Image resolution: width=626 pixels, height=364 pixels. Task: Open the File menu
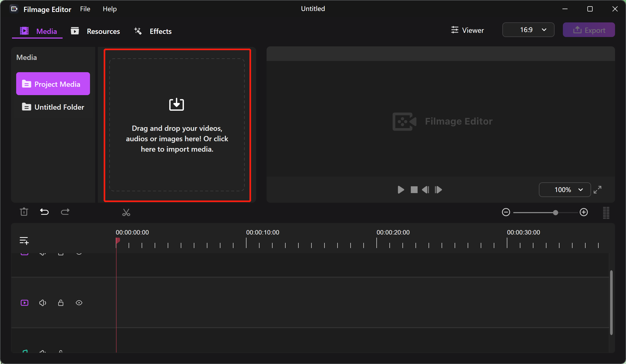(x=85, y=9)
